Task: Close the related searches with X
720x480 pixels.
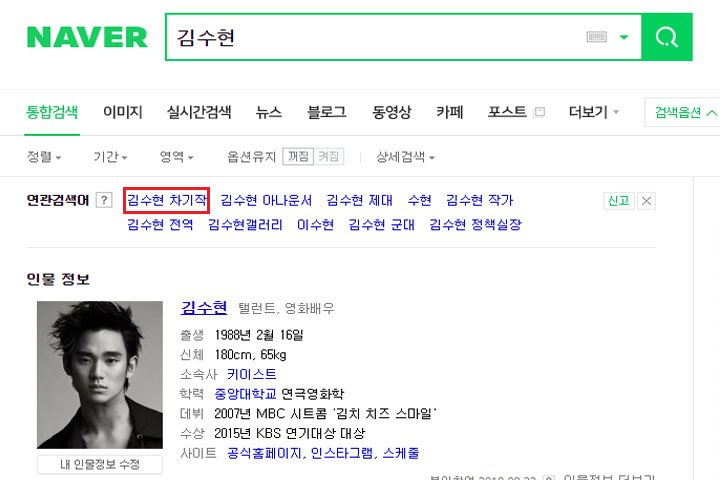Action: [x=646, y=201]
